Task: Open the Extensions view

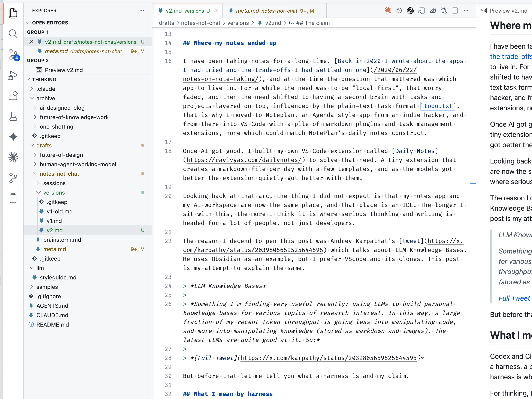Action: pos(13,96)
